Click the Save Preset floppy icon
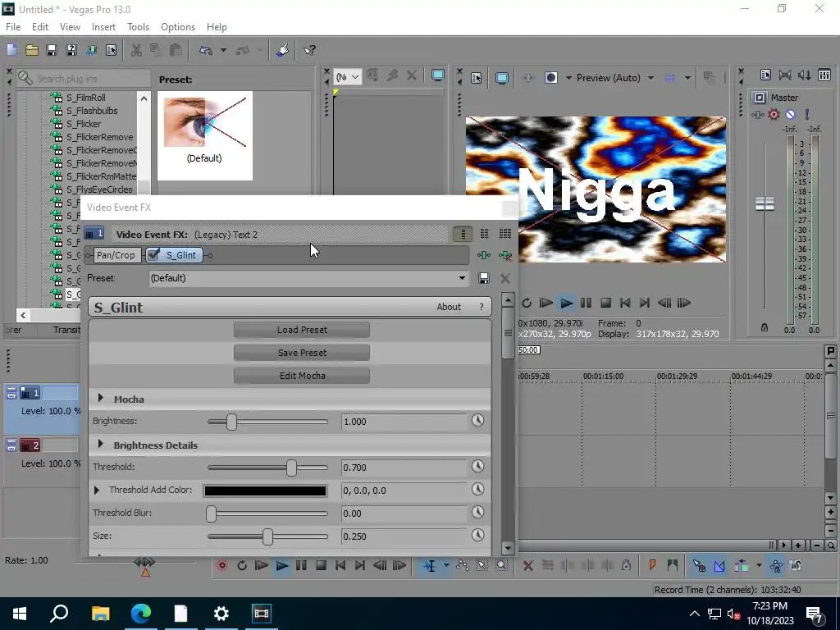 tap(484, 278)
